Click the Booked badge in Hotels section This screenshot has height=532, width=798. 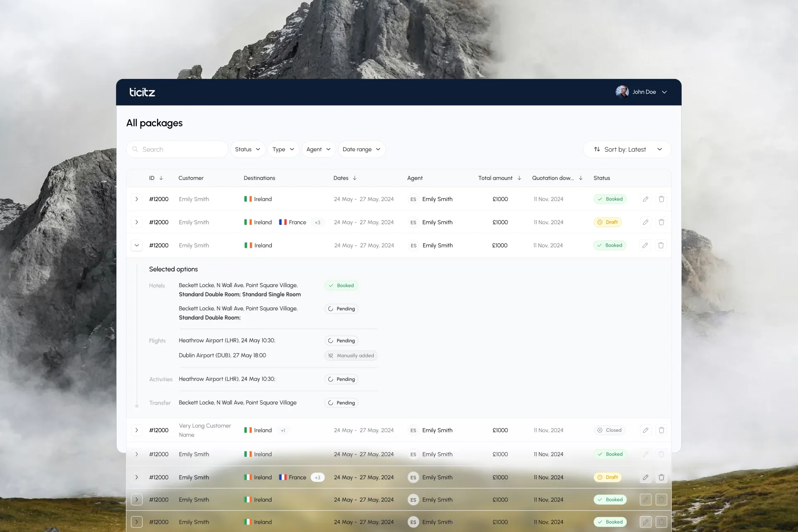pos(341,286)
